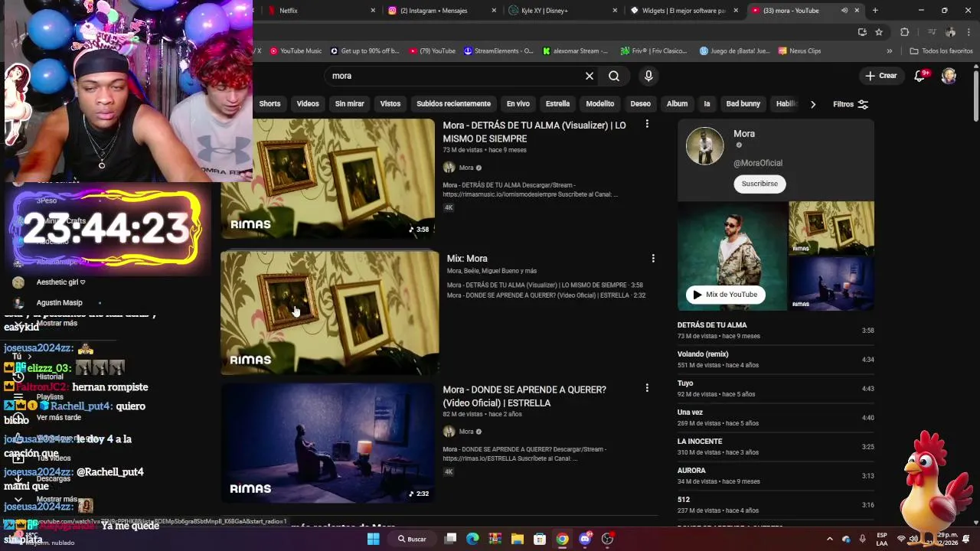Open the taskbar network Wi-Fi icon
The width and height of the screenshot is (980, 551).
click(901, 539)
